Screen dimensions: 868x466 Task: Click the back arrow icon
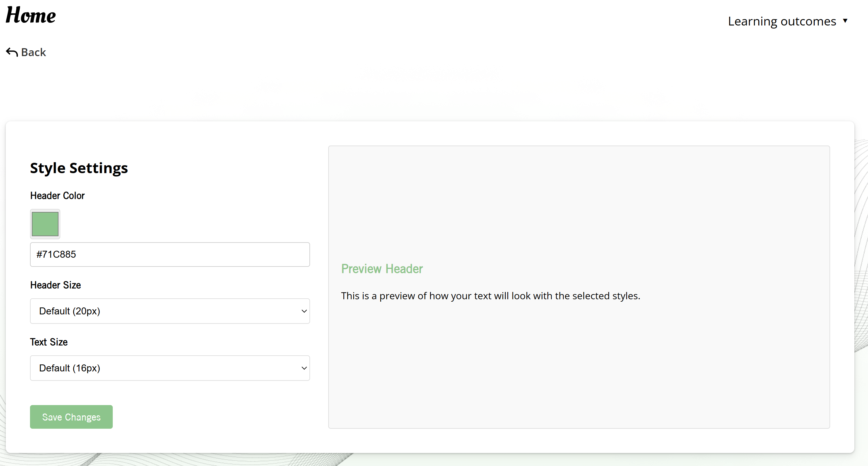pos(12,52)
